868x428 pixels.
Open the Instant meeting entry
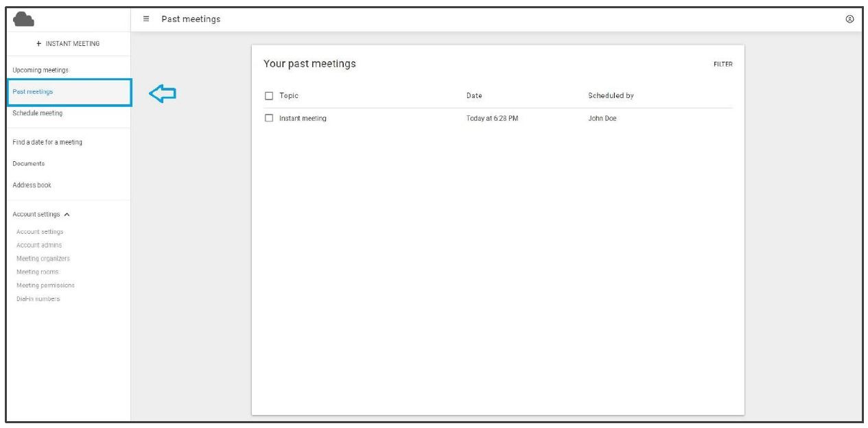click(x=303, y=119)
